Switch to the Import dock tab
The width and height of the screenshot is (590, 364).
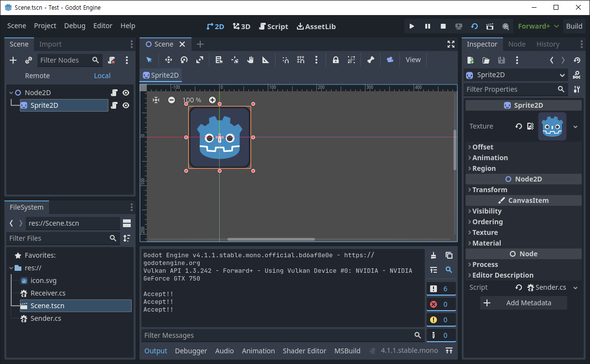coord(51,44)
